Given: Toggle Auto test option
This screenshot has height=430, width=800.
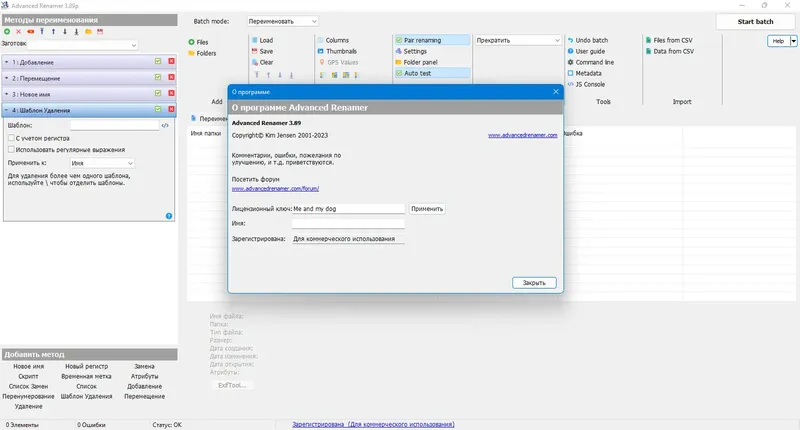Looking at the screenshot, I should (432, 73).
